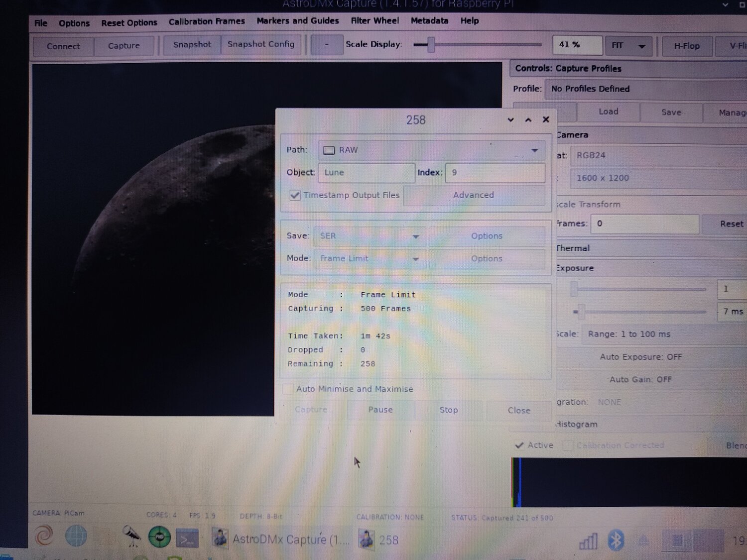
Task: Open the RGB24 format dropdown
Action: 658,155
